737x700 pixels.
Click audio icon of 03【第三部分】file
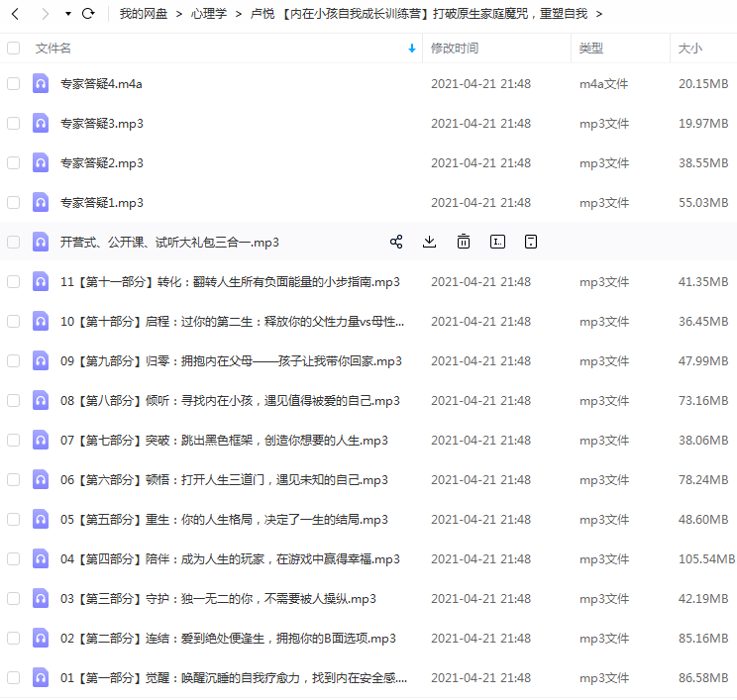click(41, 599)
